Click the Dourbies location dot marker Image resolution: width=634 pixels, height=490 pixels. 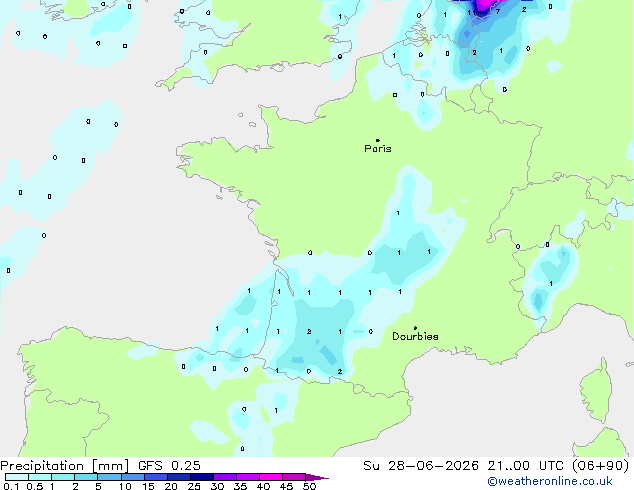tap(415, 328)
